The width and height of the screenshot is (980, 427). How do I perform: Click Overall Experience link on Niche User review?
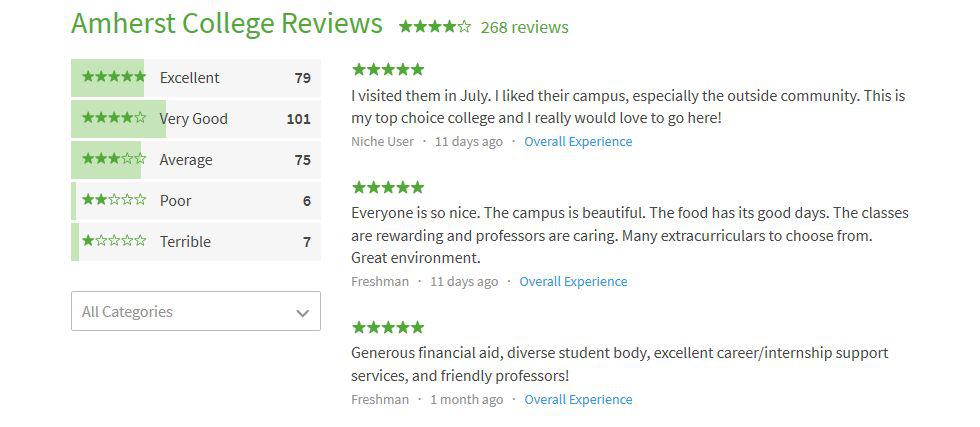pyautogui.click(x=578, y=141)
